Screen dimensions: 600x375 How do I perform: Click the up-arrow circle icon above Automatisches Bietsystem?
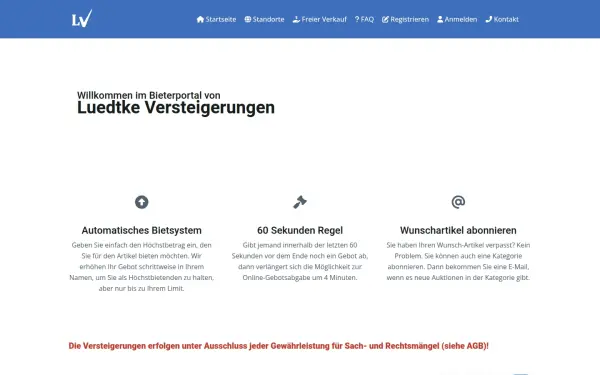(142, 202)
